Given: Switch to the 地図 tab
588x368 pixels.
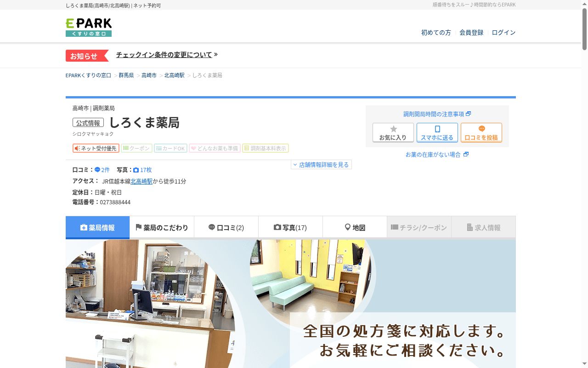Looking at the screenshot, I should (x=355, y=228).
